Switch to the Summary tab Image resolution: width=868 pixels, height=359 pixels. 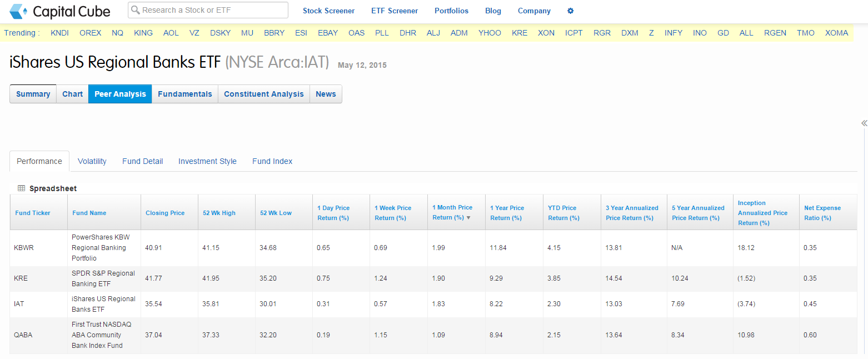point(33,94)
